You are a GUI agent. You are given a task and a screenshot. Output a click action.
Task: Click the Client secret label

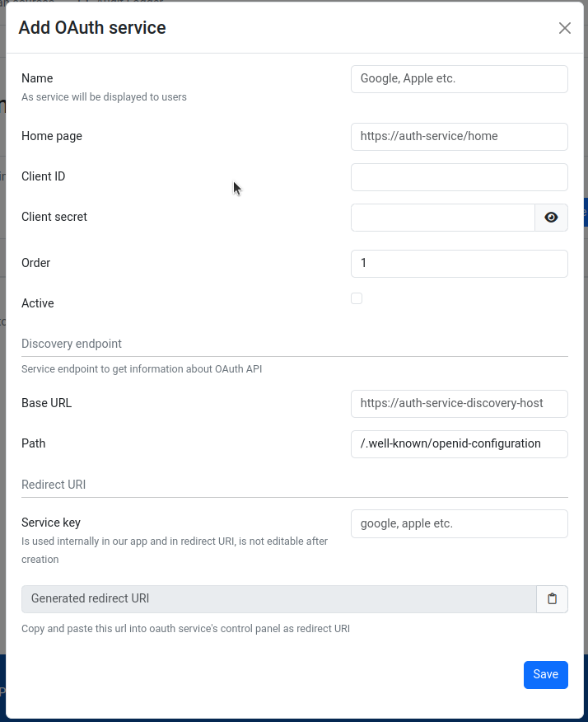click(54, 217)
